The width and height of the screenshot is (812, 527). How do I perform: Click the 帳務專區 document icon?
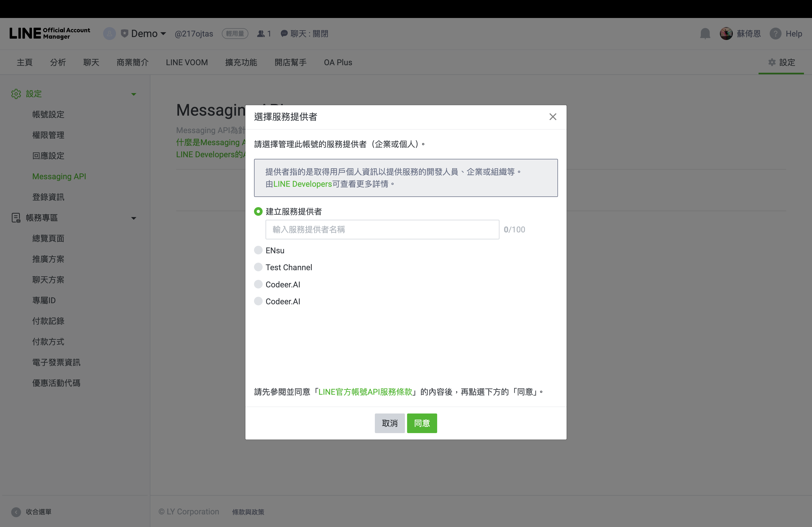[x=16, y=218]
